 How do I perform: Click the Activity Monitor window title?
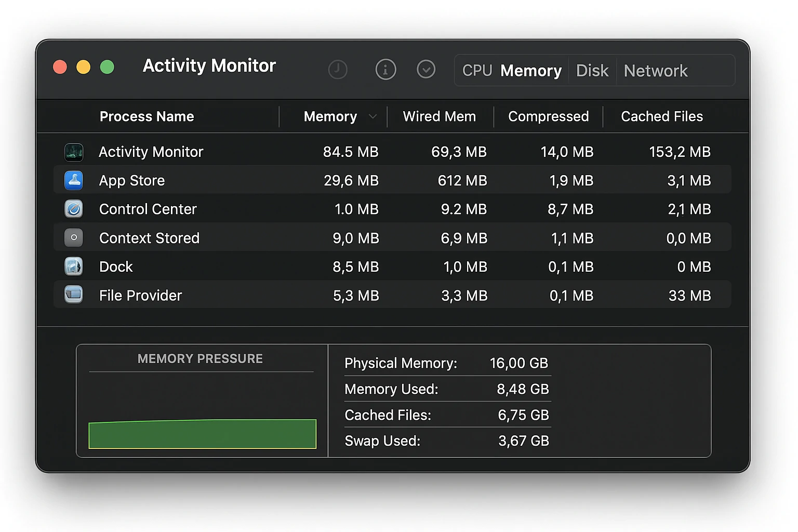[x=209, y=65]
